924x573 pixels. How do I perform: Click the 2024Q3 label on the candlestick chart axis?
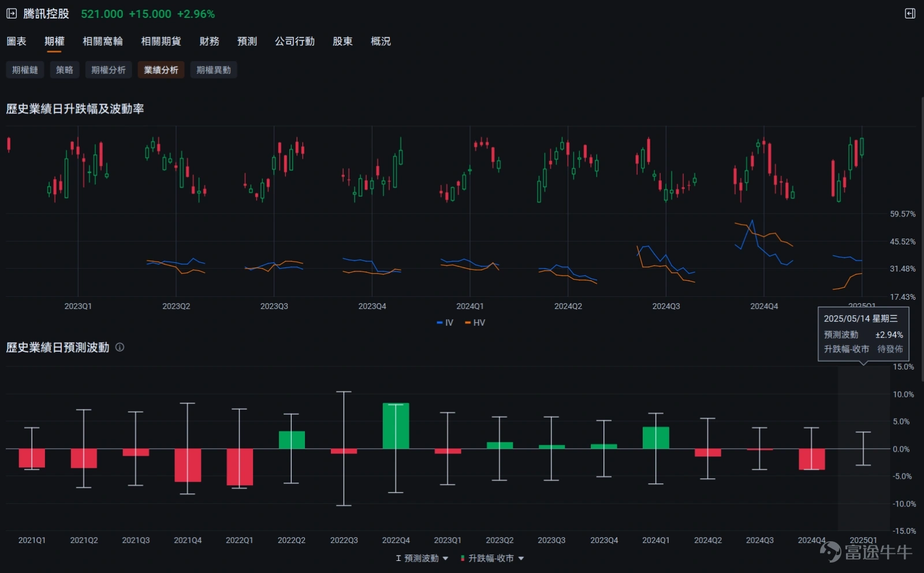point(666,306)
